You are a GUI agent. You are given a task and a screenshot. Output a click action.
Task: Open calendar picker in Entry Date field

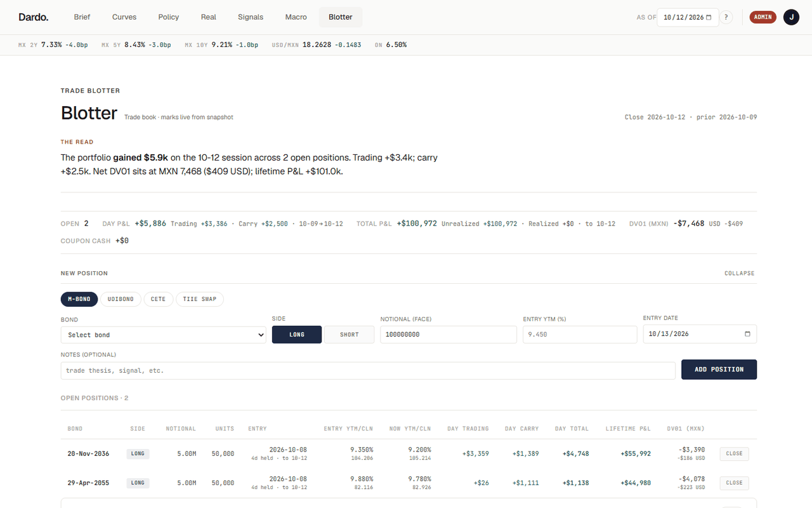[747, 334]
